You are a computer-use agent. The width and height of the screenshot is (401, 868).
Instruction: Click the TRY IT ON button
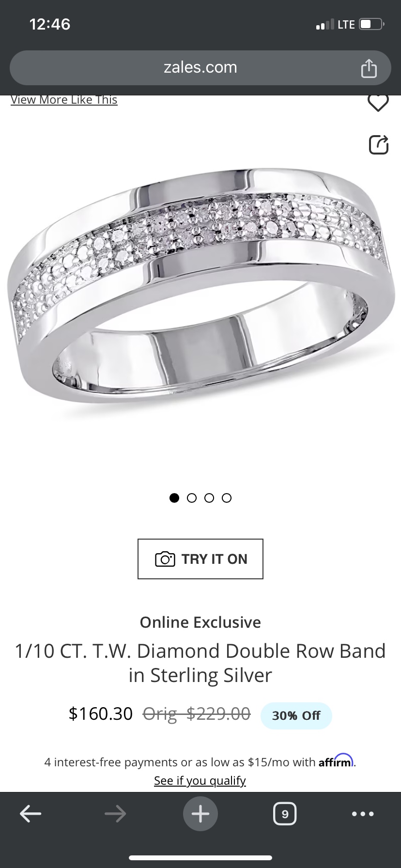(200, 559)
